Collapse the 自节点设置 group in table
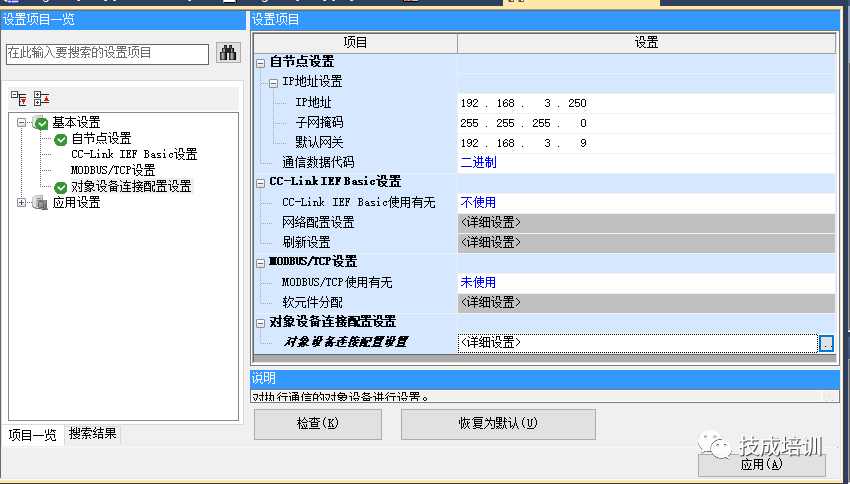850x484 pixels. (x=260, y=63)
